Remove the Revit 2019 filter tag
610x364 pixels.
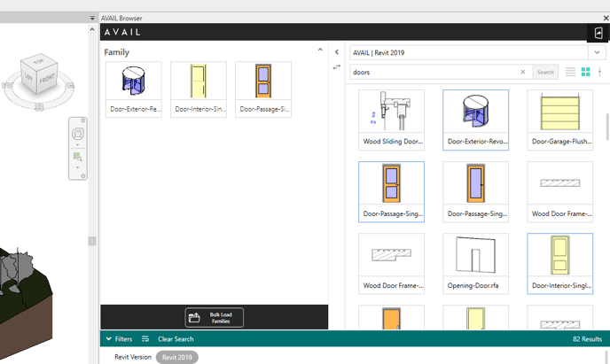pyautogui.click(x=177, y=357)
